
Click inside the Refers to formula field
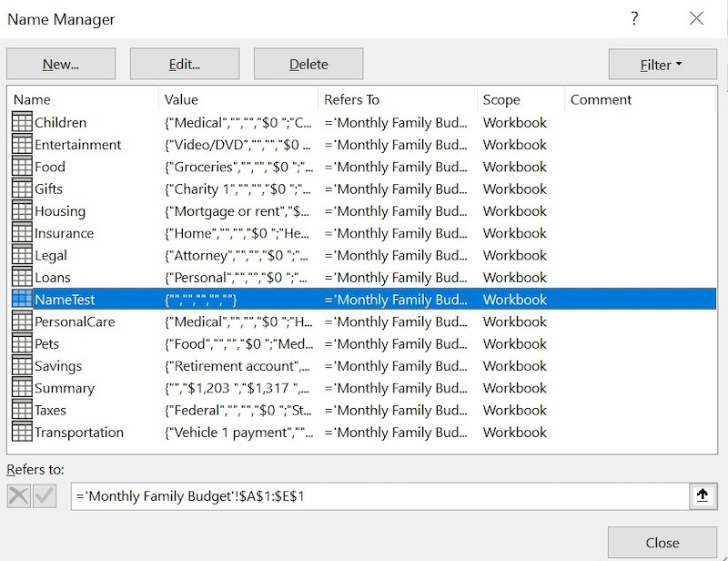coord(364,496)
